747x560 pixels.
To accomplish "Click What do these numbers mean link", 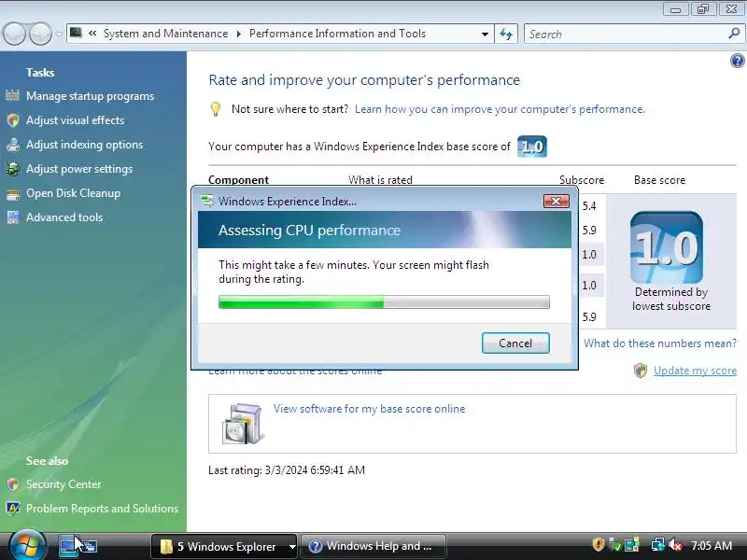I will (x=660, y=343).
